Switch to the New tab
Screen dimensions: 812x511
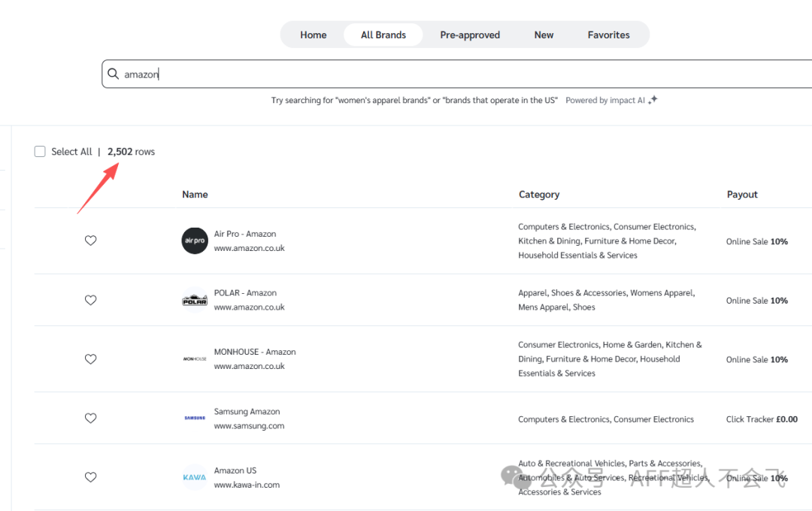click(x=544, y=35)
